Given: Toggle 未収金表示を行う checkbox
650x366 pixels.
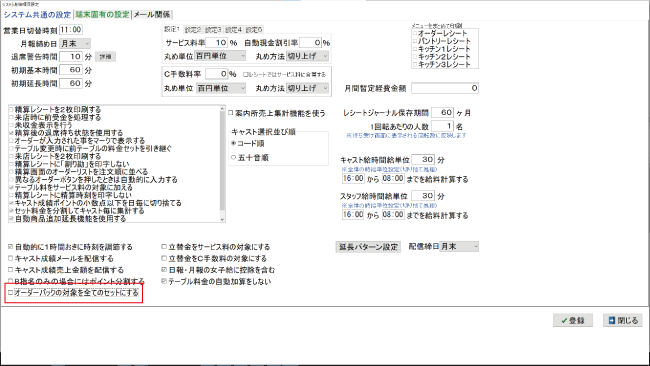Looking at the screenshot, I should pyautogui.click(x=11, y=125).
